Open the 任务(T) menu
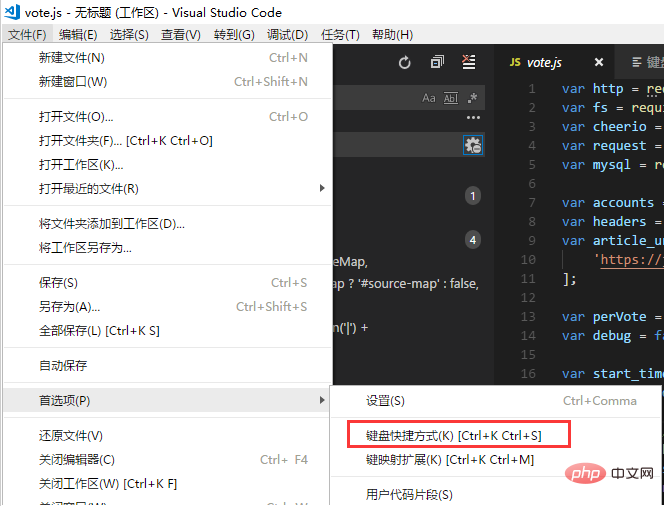Image resolution: width=664 pixels, height=506 pixels. click(x=340, y=35)
